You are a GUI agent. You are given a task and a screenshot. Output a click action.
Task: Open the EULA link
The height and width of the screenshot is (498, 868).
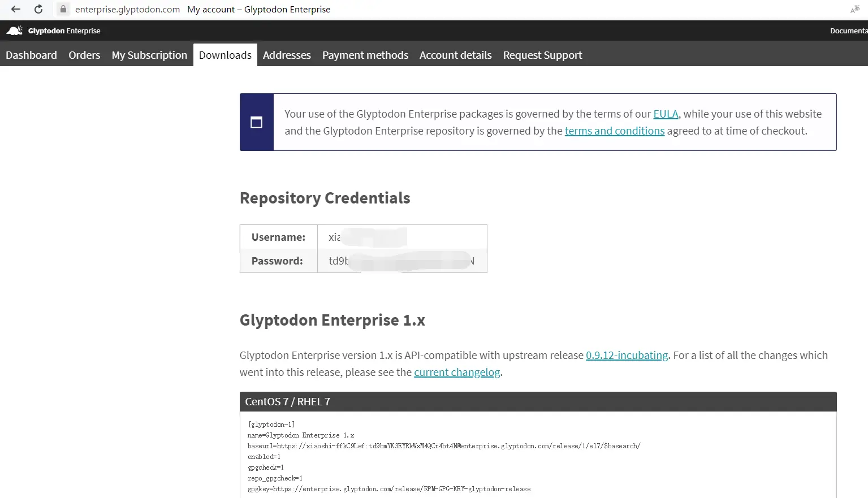[666, 114]
